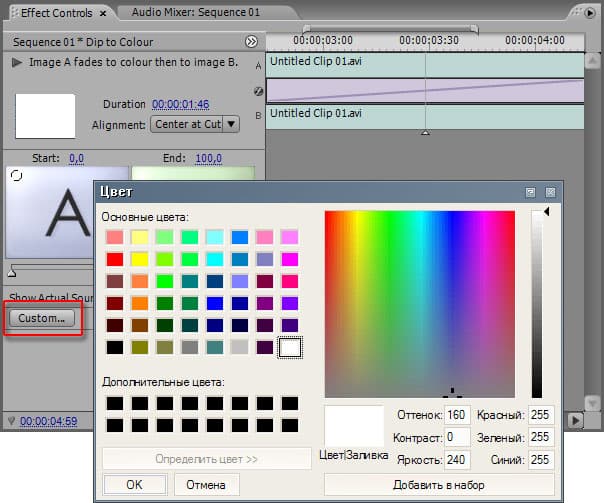
Task: Click the show/hide timeline view chevron icon
Action: (251, 42)
